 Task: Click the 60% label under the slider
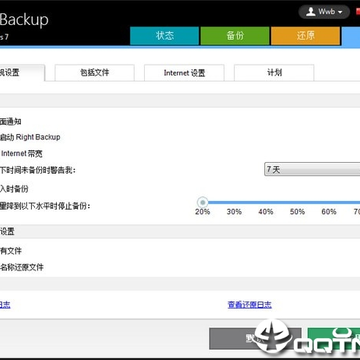click(329, 212)
